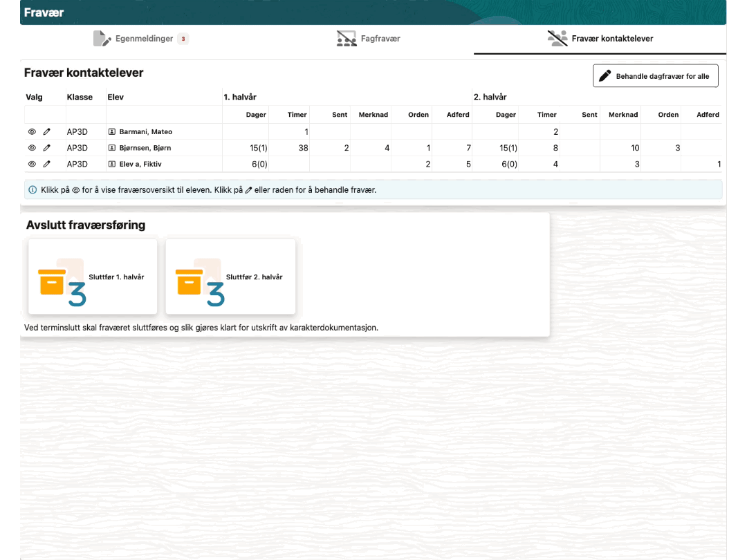
Task: Click the student name Bjørnsen, Bjørn
Action: pos(145,148)
